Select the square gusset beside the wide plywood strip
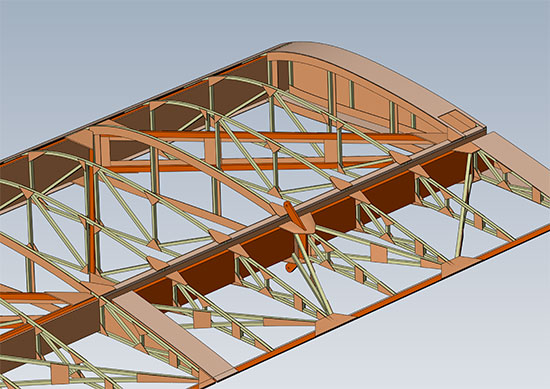The height and width of the screenshot is (389, 550). point(202,320)
